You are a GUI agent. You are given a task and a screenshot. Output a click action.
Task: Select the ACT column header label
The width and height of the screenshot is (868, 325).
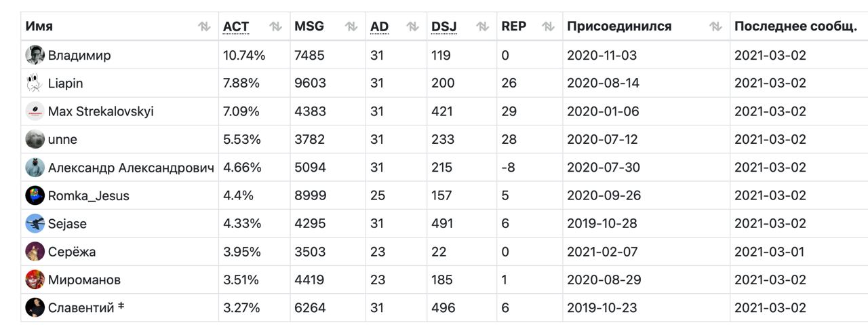tap(236, 27)
